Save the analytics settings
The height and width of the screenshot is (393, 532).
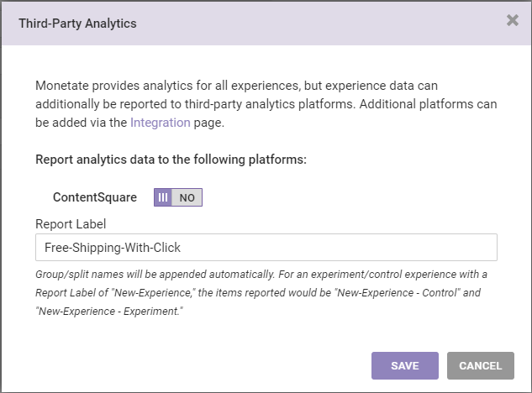[405, 365]
